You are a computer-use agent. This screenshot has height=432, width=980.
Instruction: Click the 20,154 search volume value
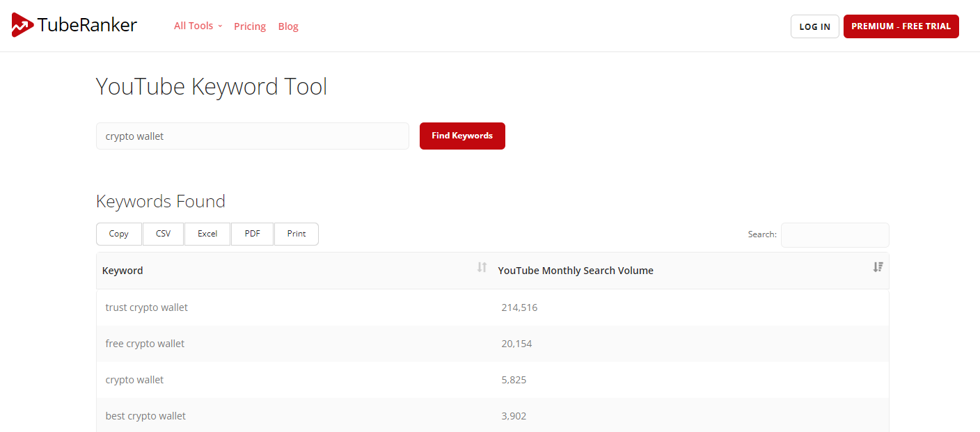516,344
